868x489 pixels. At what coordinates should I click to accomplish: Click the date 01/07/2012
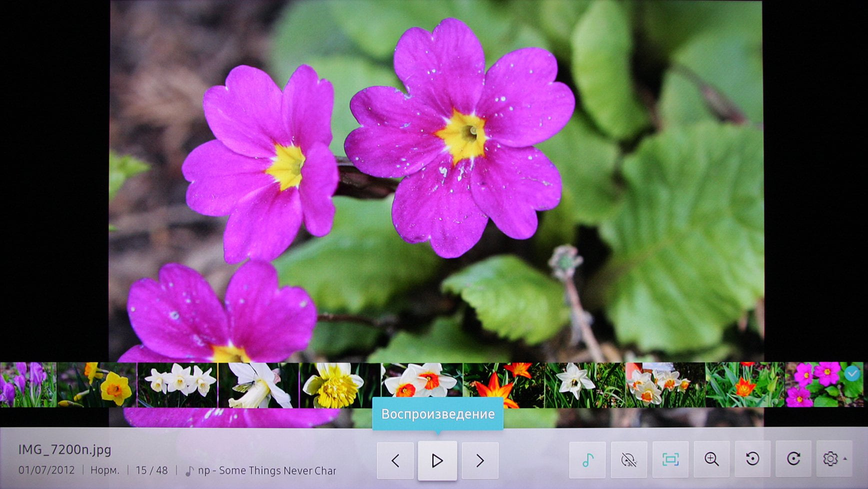click(x=46, y=470)
